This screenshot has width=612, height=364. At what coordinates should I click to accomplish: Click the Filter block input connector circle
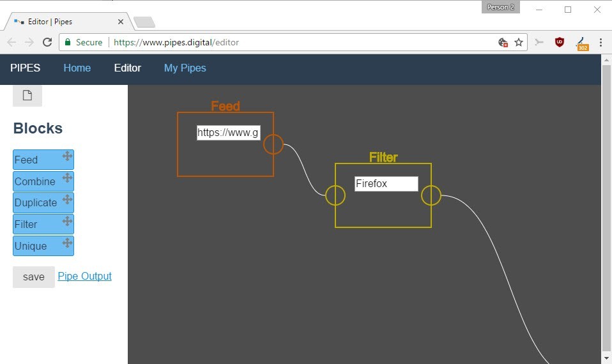(x=335, y=195)
